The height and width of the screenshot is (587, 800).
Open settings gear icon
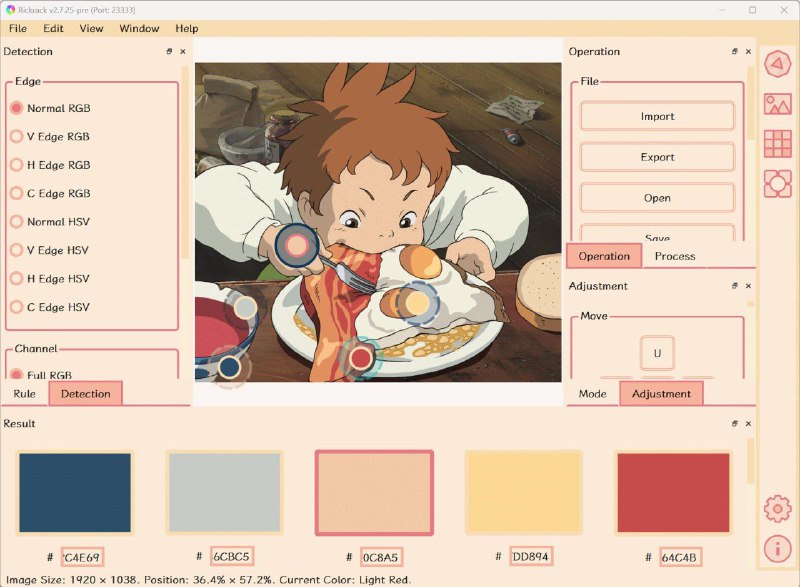click(x=778, y=508)
